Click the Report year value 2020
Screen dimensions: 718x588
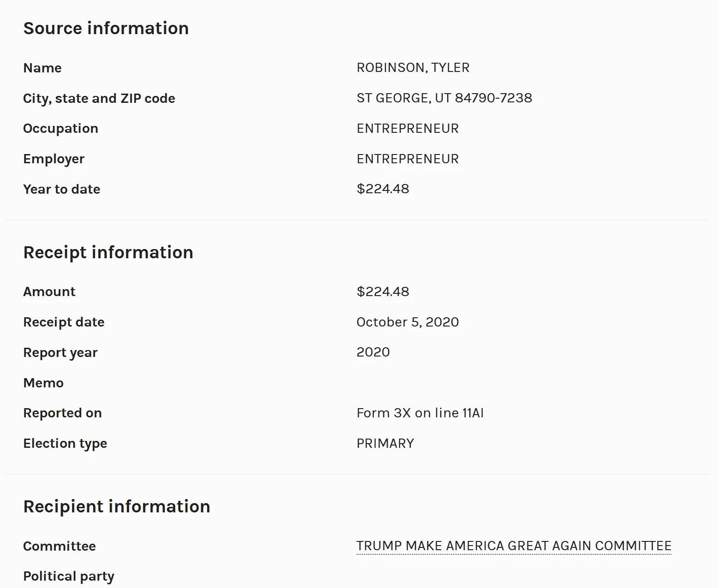373,352
